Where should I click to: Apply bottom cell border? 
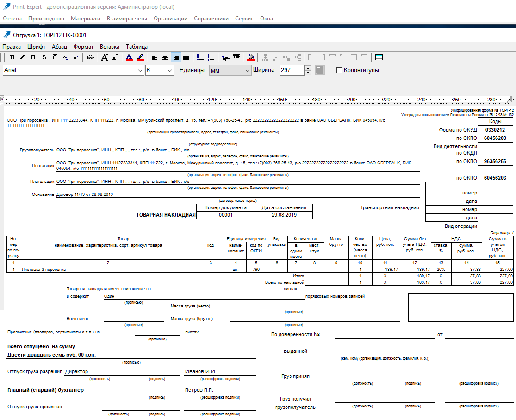[343, 57]
